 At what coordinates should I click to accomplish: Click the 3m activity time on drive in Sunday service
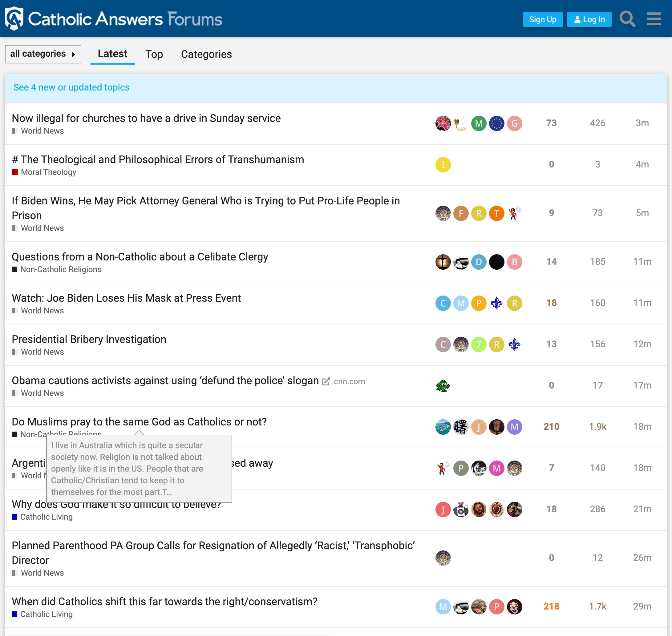pos(642,123)
